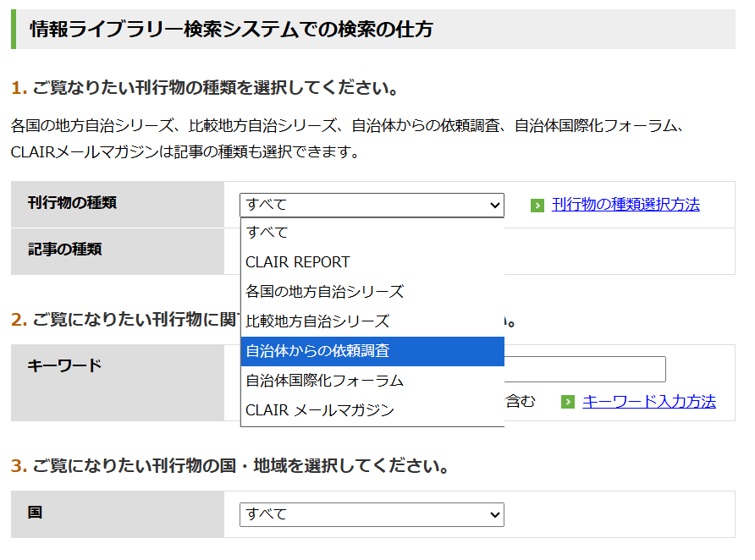Click the 情報ライブラリー検索システム heading
This screenshot has width=755, height=560.
(231, 30)
